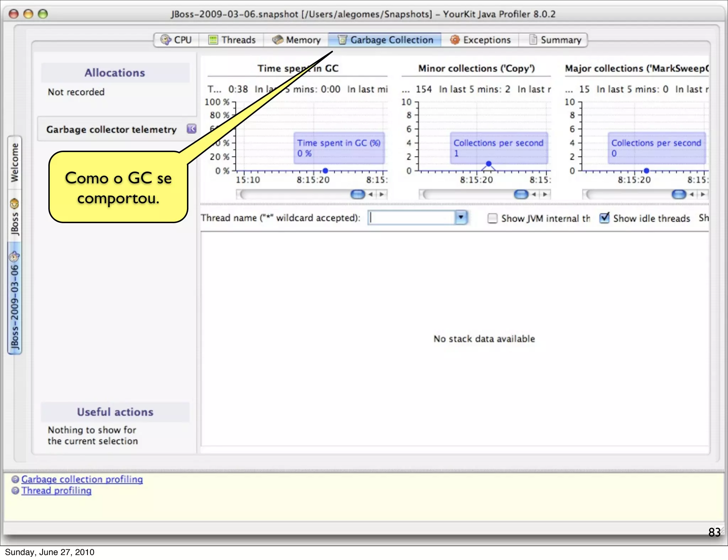Screen dimensions: 728x560
Task: Click the Memory chip icon
Action: (x=277, y=40)
